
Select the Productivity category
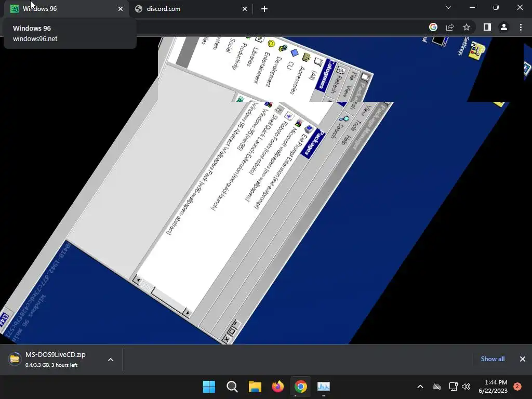coord(238,57)
